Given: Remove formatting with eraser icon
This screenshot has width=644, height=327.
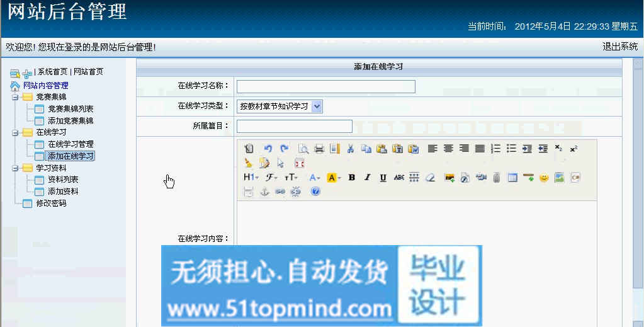Looking at the screenshot, I should (430, 177).
